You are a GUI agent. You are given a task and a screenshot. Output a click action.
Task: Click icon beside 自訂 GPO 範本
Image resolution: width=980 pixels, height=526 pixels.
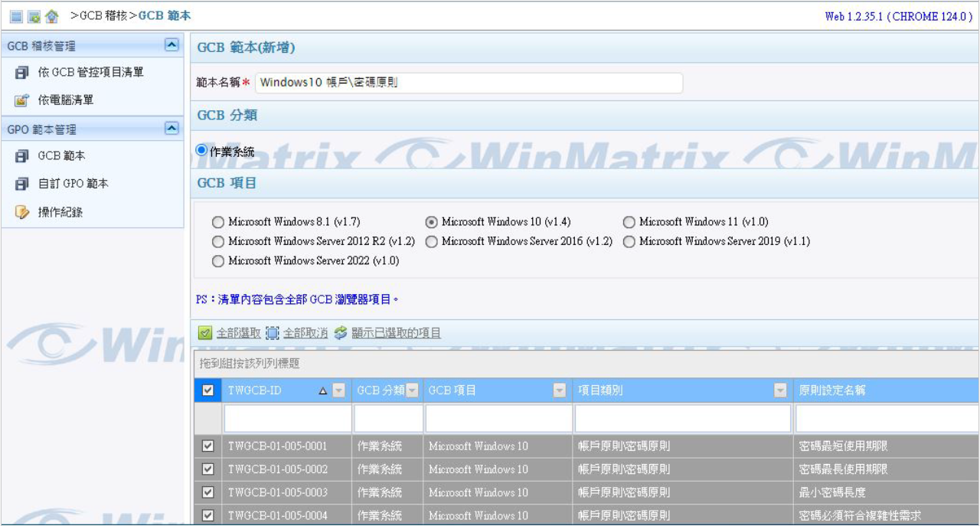[x=21, y=185]
